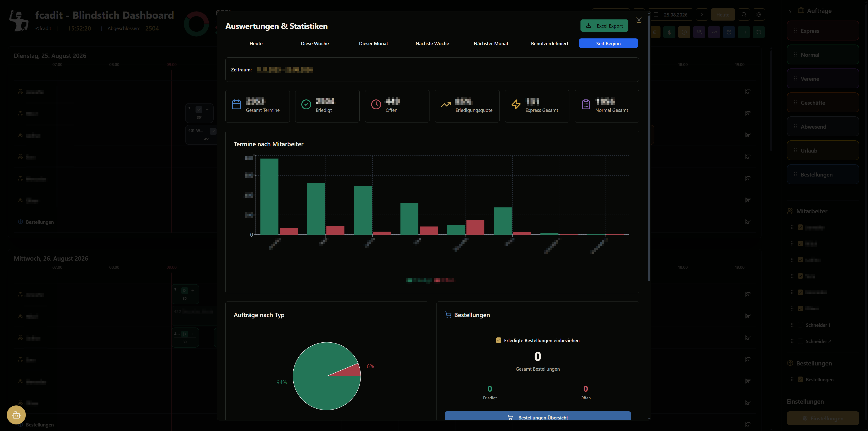Click the drag handle on the Vereine card

[x=795, y=78]
